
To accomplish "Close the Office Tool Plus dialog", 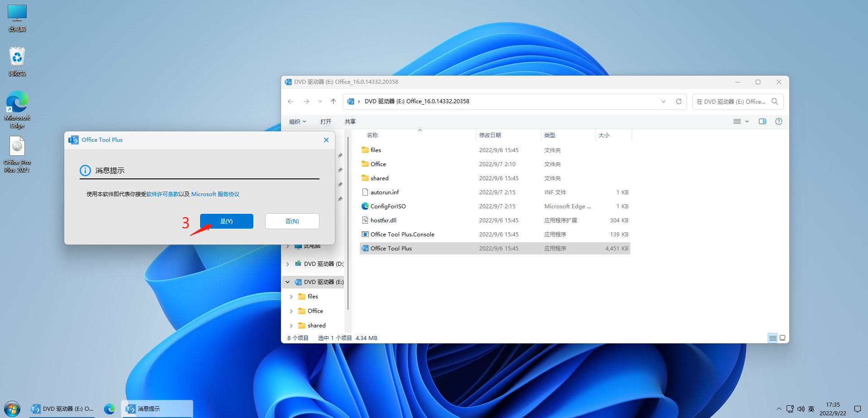I will tap(326, 140).
